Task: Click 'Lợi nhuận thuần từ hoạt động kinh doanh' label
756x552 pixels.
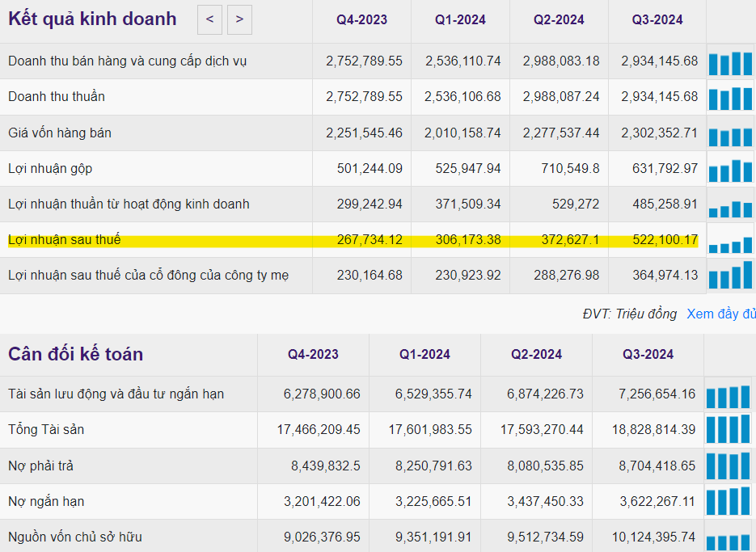Action: 129,204
